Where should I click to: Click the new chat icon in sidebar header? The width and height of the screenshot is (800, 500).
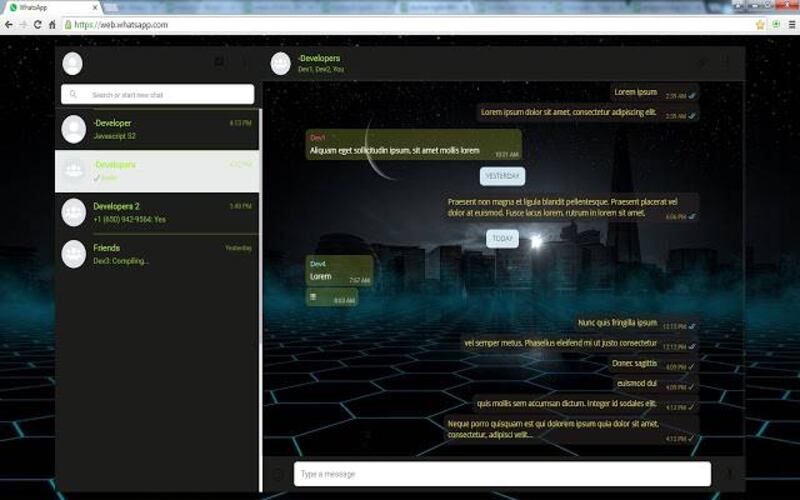(x=219, y=63)
